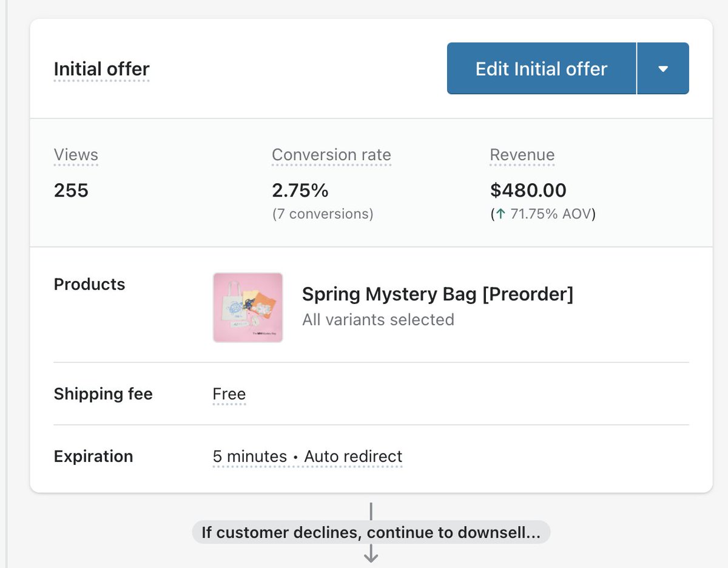Click the Initial offer heading

point(101,69)
